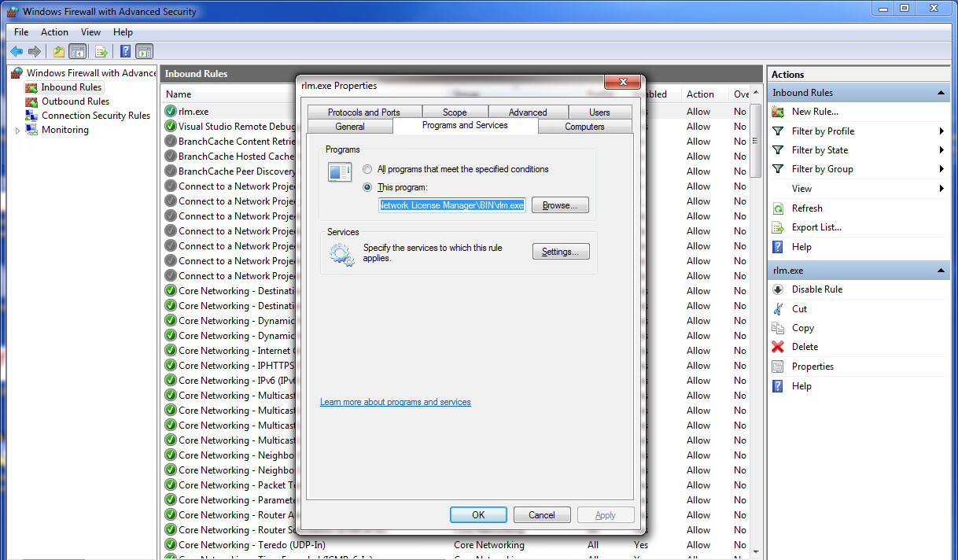
Task: Click the Export List toolbar icon
Action: click(x=101, y=52)
